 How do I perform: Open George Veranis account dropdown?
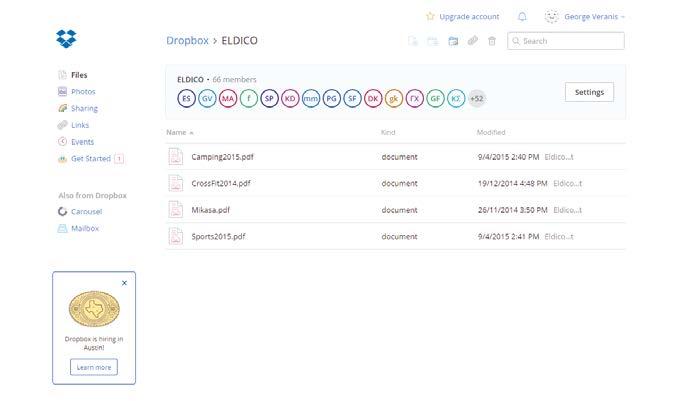point(594,17)
